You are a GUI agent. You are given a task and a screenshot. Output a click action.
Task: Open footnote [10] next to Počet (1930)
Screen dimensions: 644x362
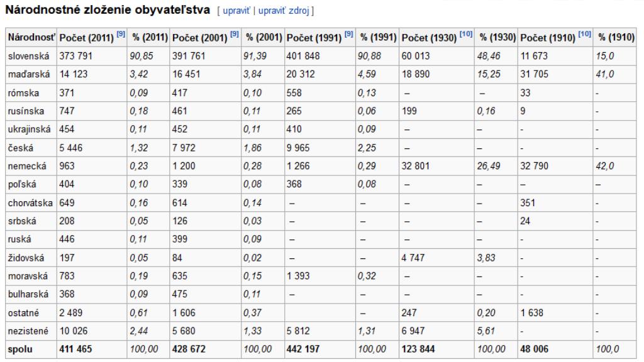point(466,34)
